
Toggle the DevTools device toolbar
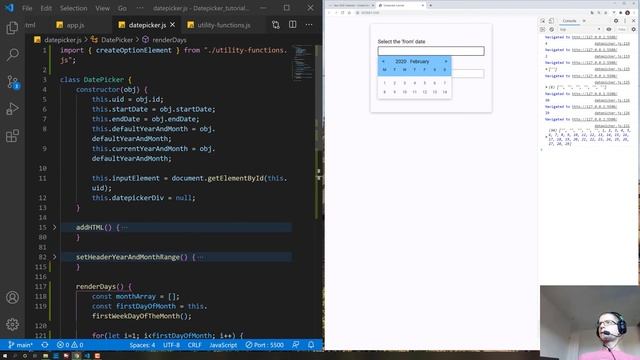551,21
